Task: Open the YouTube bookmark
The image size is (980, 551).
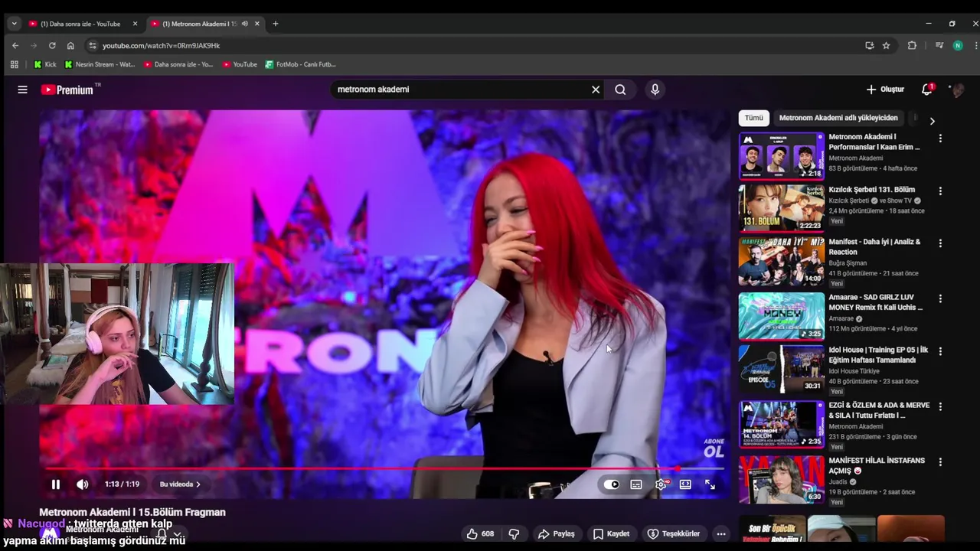Action: pos(239,64)
